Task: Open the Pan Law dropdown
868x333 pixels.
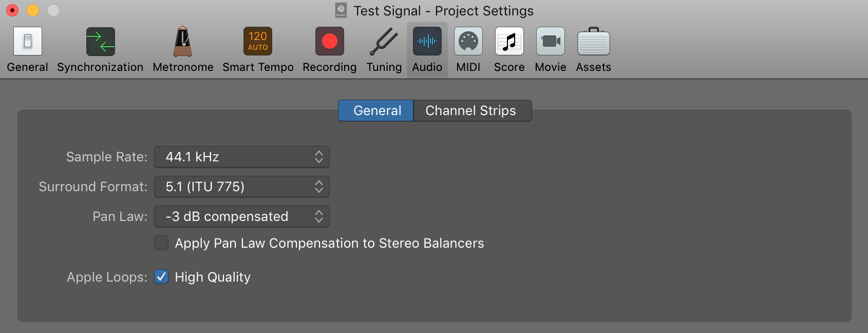Action: tap(241, 216)
